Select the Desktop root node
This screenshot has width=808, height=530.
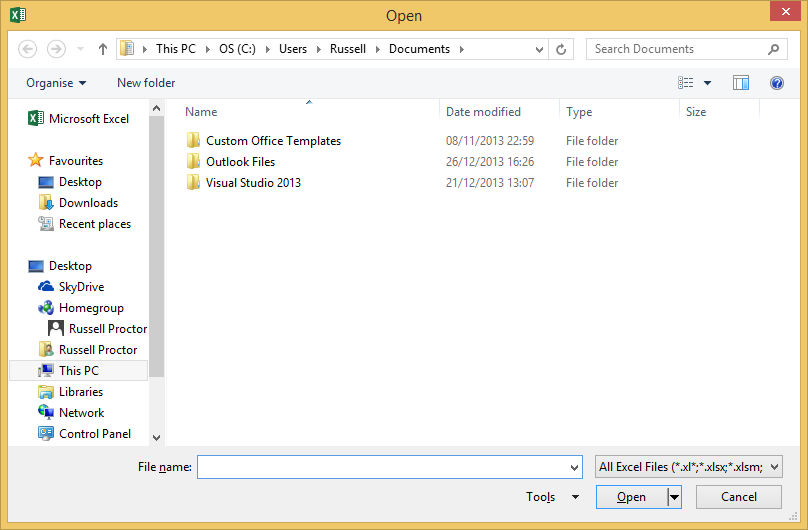60,266
